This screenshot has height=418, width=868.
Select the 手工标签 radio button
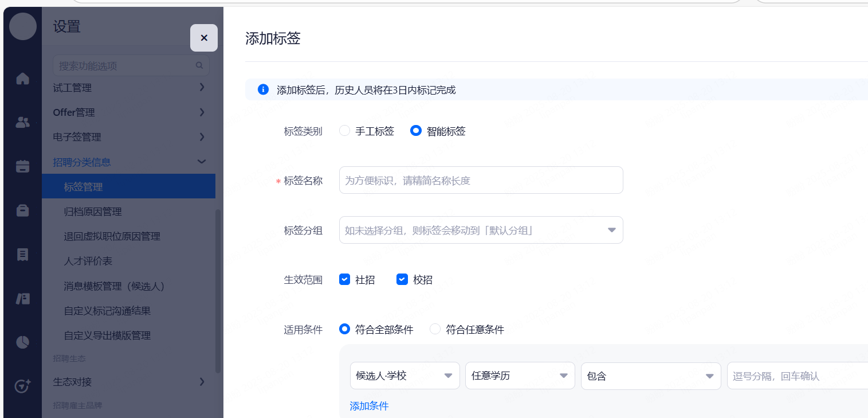coord(345,131)
